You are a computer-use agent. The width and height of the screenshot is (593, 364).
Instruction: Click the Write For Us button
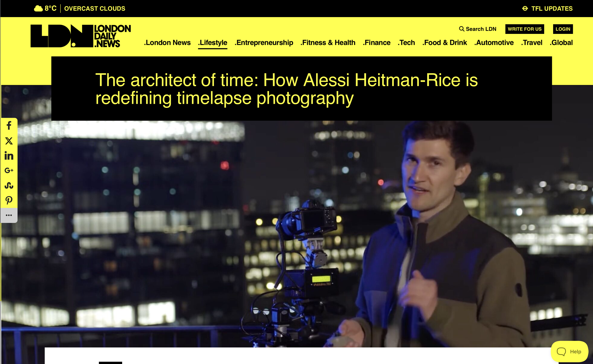[x=524, y=29]
